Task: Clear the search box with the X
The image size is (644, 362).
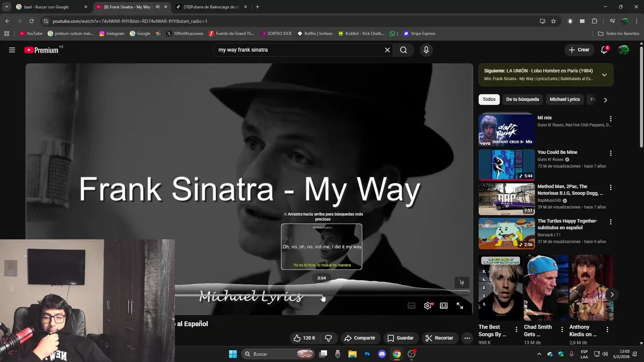Action: click(x=387, y=50)
